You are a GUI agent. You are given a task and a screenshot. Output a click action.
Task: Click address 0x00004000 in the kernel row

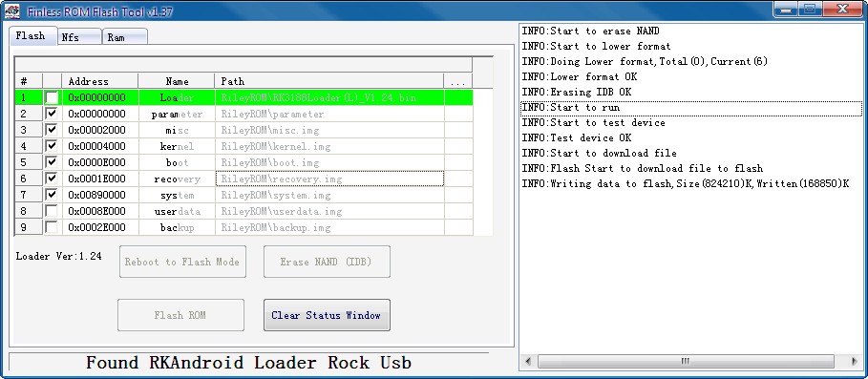pyautogui.click(x=100, y=146)
